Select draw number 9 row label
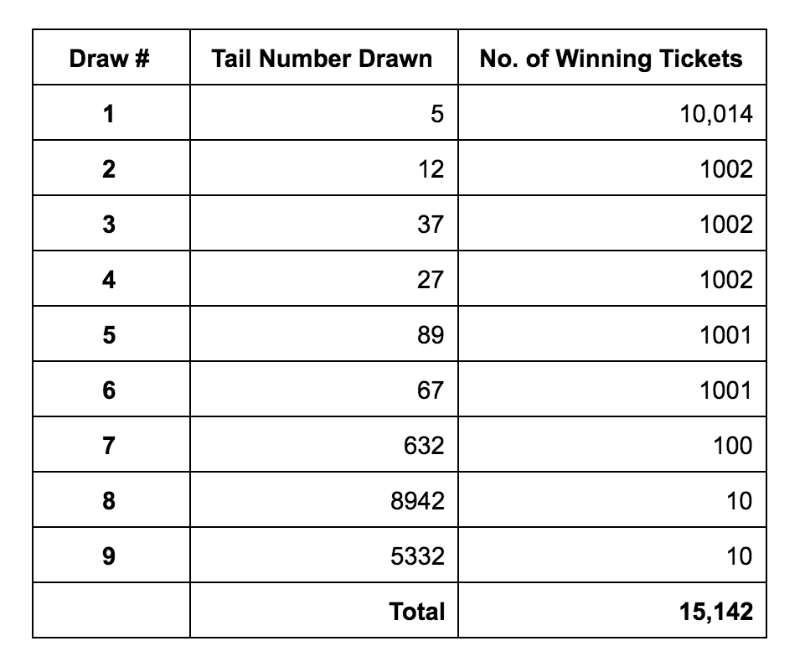The width and height of the screenshot is (805, 672). [x=109, y=556]
